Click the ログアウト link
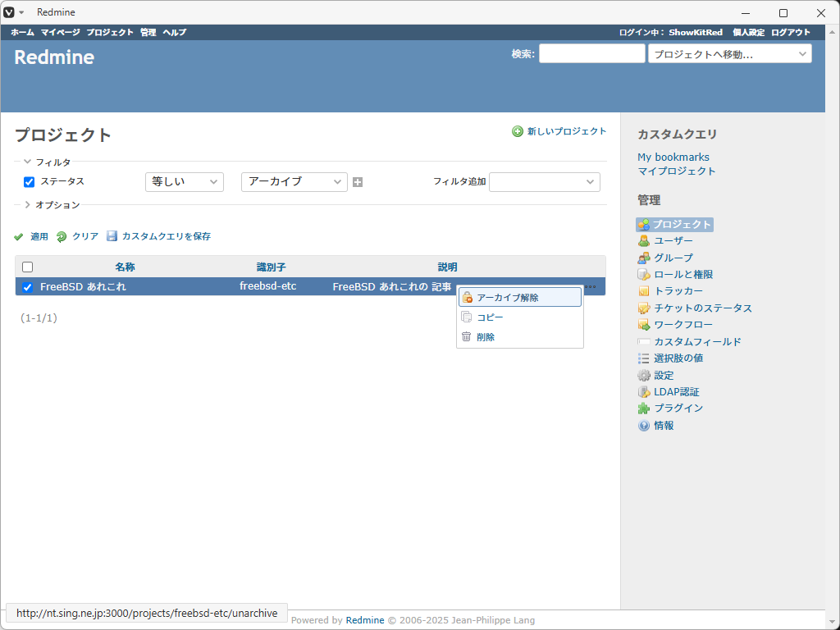This screenshot has height=630, width=840. coord(791,32)
